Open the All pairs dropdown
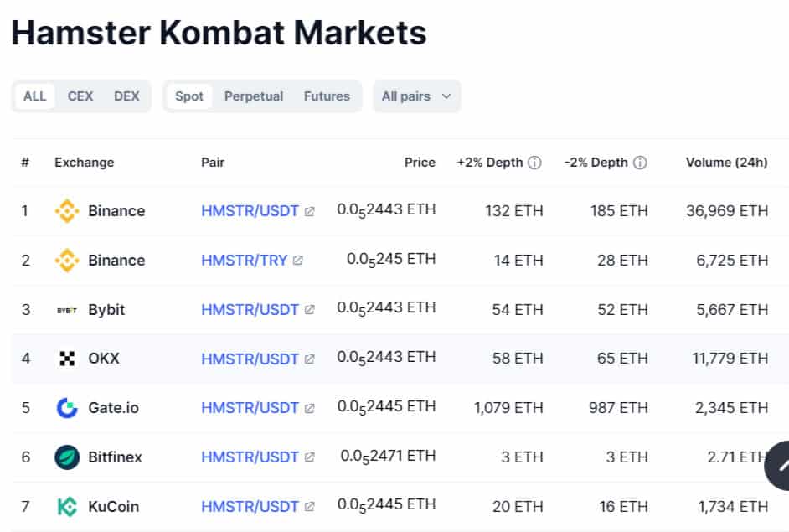789x532 pixels. 416,96
